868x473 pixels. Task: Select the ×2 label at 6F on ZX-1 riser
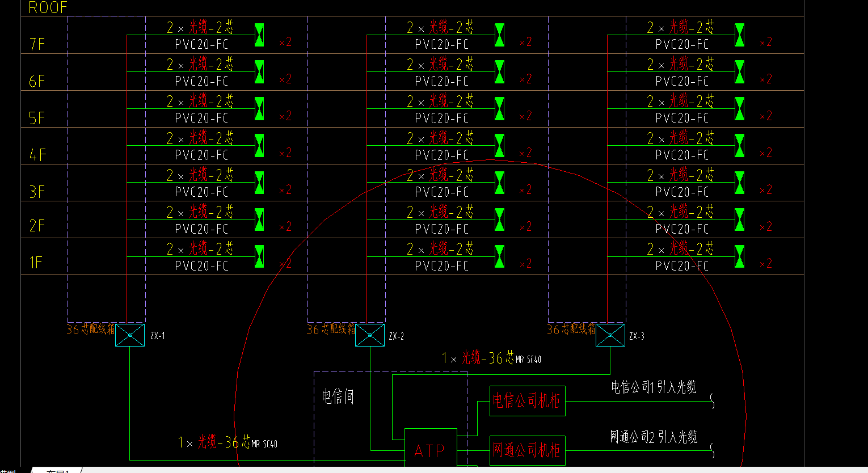[285, 79]
